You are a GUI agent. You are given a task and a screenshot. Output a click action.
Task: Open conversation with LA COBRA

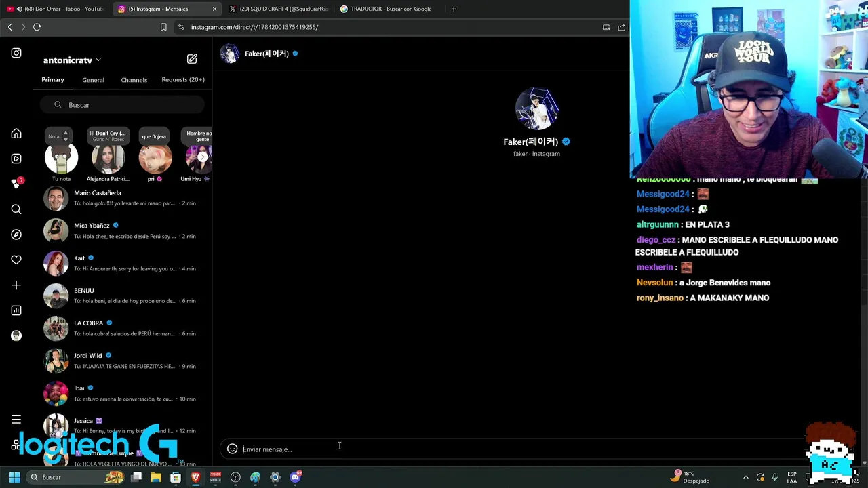(122, 328)
